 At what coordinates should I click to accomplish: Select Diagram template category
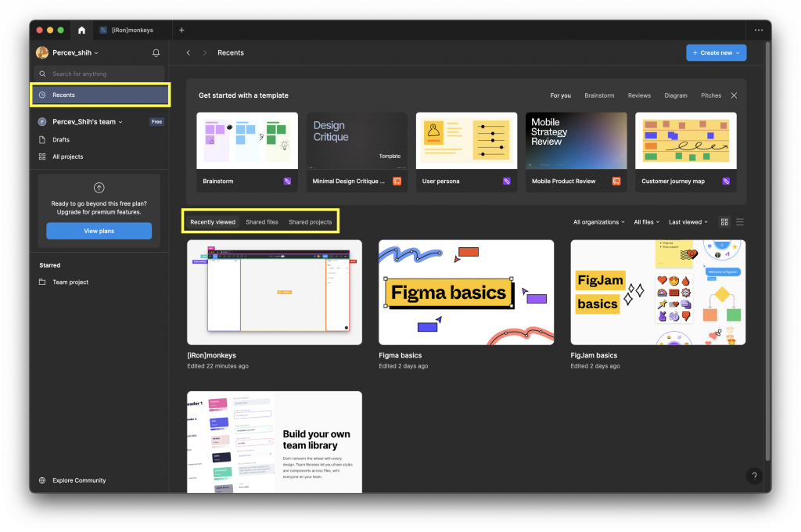(675, 95)
